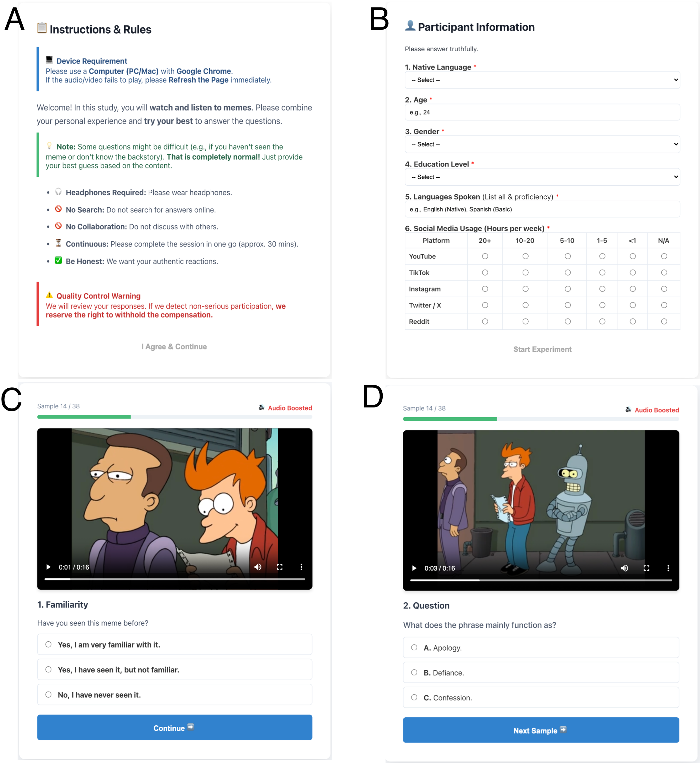Open the Native Language dropdown
The image size is (700, 763).
(542, 80)
